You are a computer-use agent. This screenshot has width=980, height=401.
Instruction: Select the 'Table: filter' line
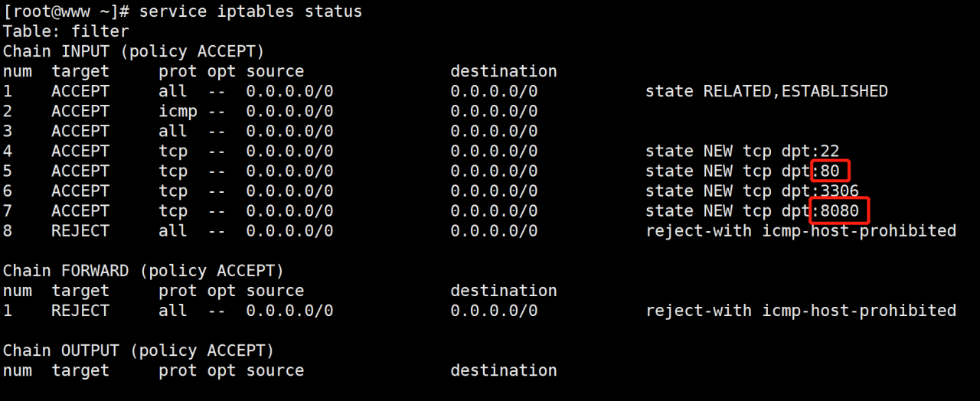(66, 31)
